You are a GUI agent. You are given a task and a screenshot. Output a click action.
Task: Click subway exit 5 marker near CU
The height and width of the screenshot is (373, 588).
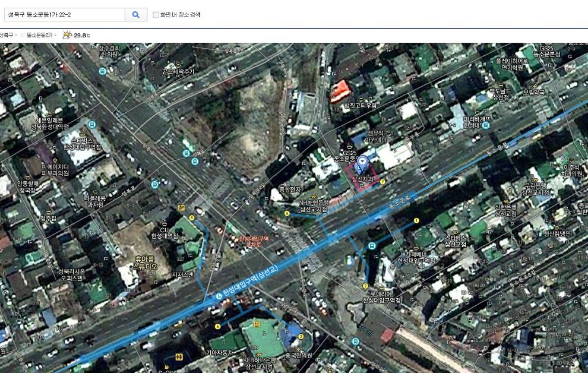point(192,218)
